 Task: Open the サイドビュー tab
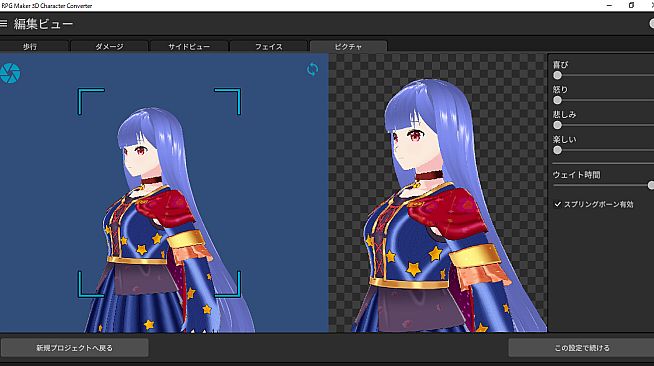189,46
